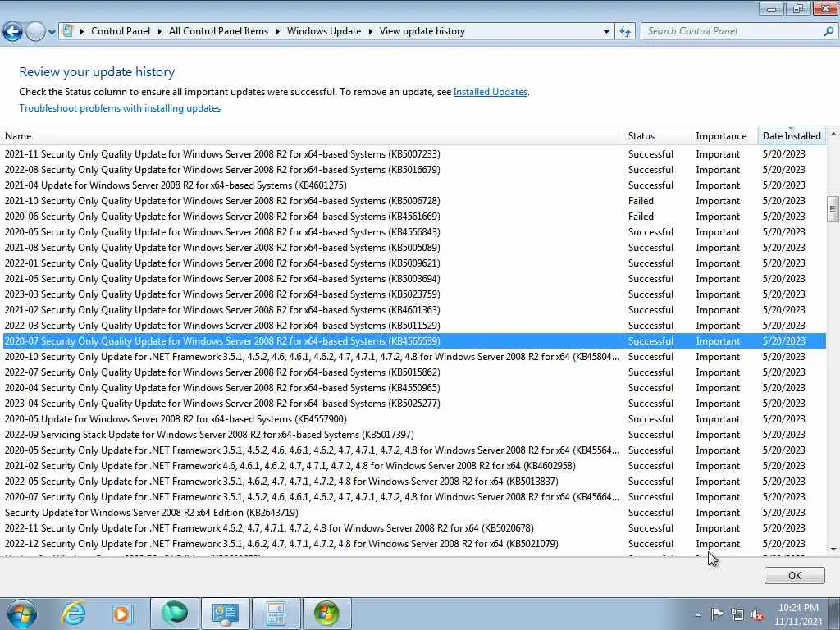Select the KB4601275 update row
This screenshot has height=630, width=840.
[x=414, y=185]
